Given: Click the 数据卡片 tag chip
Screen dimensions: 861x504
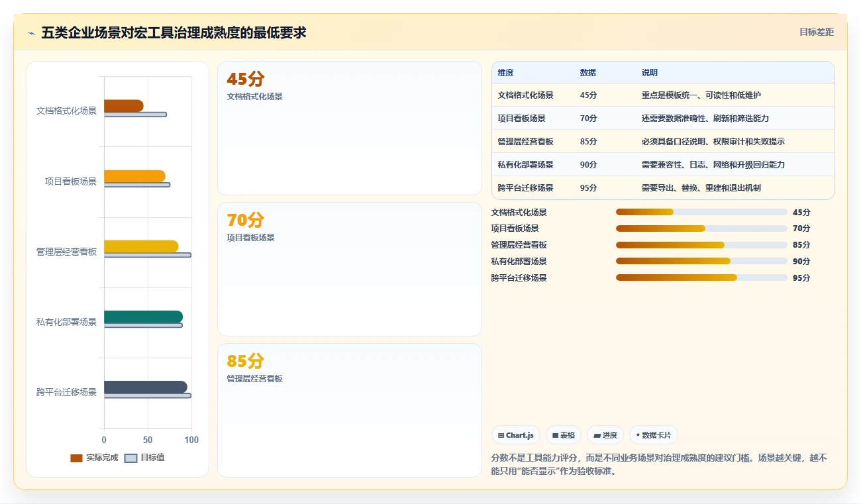Looking at the screenshot, I should pos(653,435).
